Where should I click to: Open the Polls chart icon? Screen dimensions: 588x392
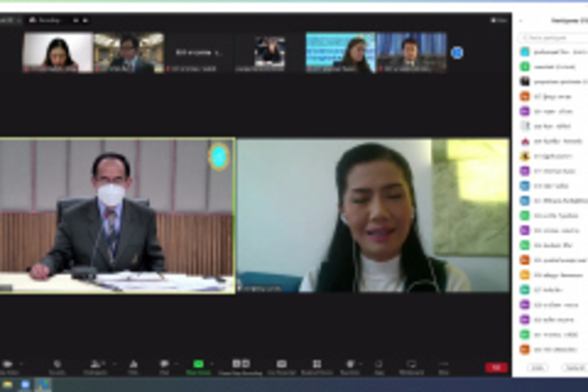point(133,364)
